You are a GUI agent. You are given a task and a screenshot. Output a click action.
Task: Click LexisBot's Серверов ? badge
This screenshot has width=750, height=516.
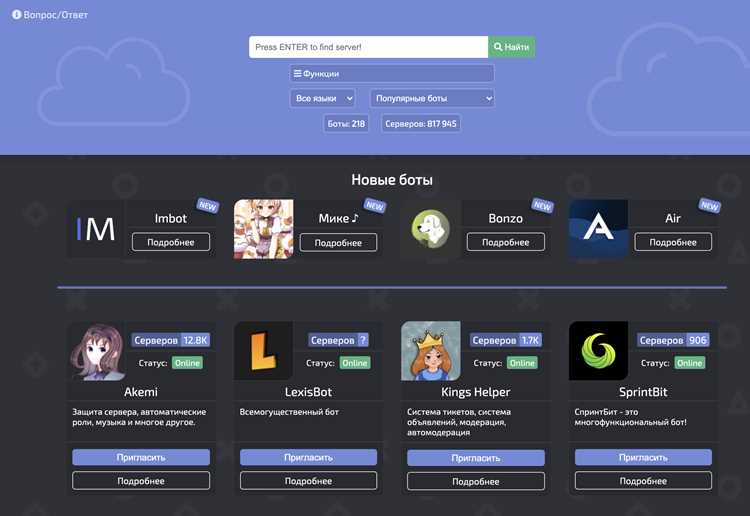point(338,340)
